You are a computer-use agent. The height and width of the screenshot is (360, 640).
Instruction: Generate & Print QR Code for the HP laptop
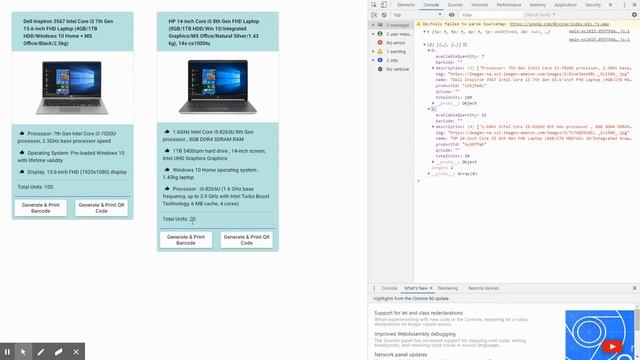[247, 240]
